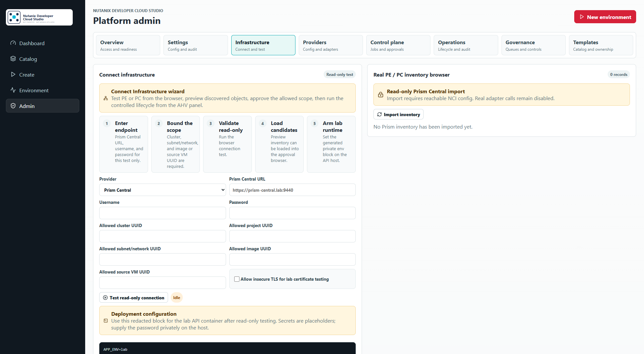Click the Allowed image UUID field
Viewport: 644px width, 354px height.
(x=292, y=260)
